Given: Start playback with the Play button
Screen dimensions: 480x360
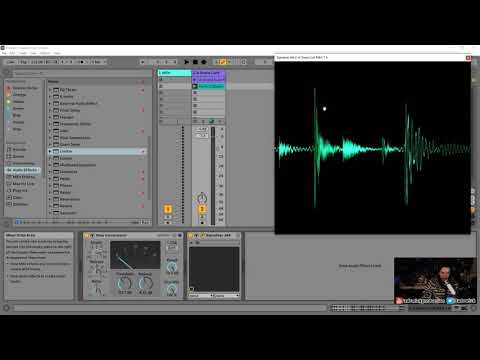Looking at the screenshot, I should point(187,62).
